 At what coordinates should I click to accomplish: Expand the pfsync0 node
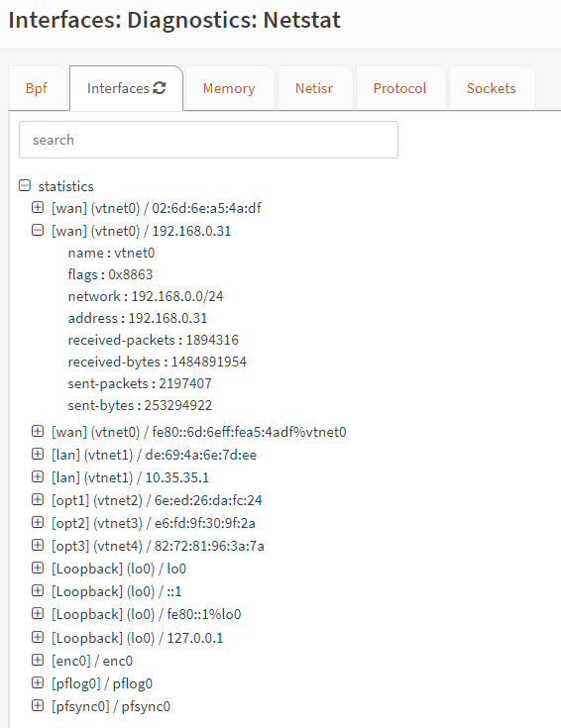(x=38, y=705)
